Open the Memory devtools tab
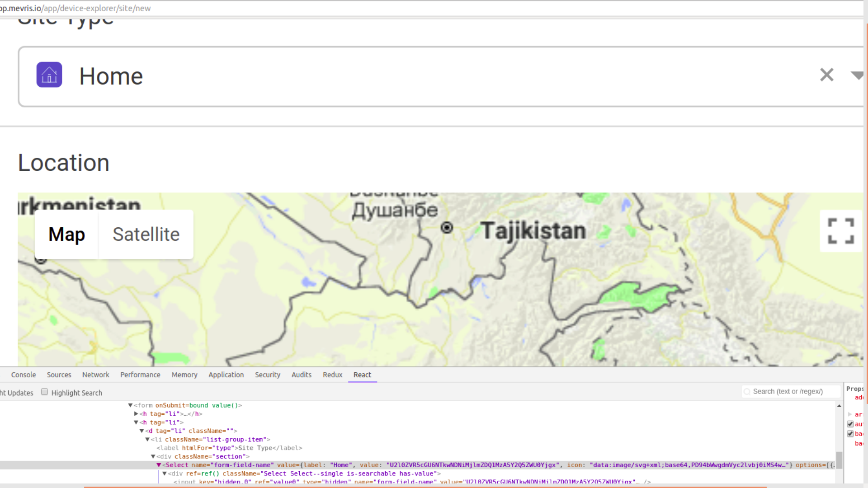 pos(184,375)
